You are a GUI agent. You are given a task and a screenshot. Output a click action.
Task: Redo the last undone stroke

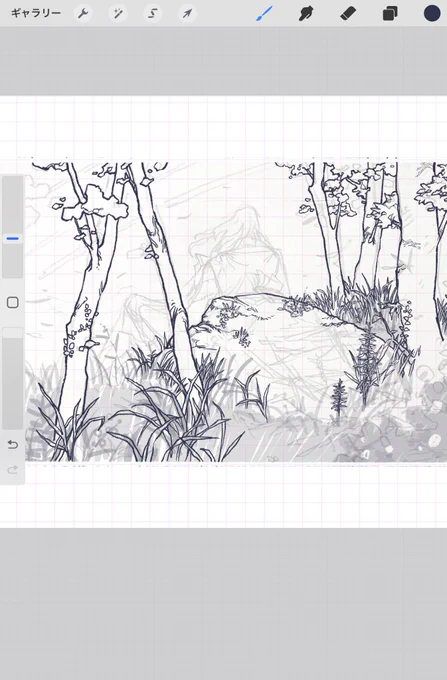click(13, 470)
